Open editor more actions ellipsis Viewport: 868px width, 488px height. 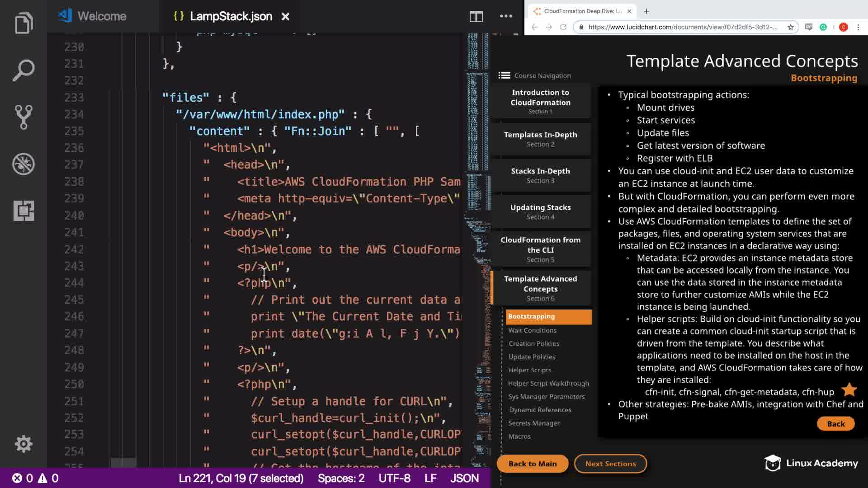pos(506,17)
